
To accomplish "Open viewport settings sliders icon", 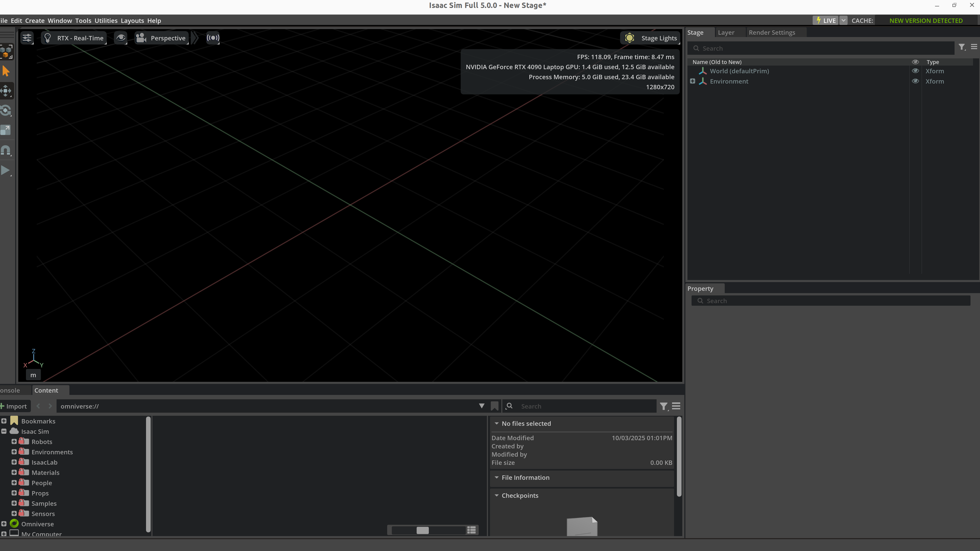I will click(x=27, y=38).
